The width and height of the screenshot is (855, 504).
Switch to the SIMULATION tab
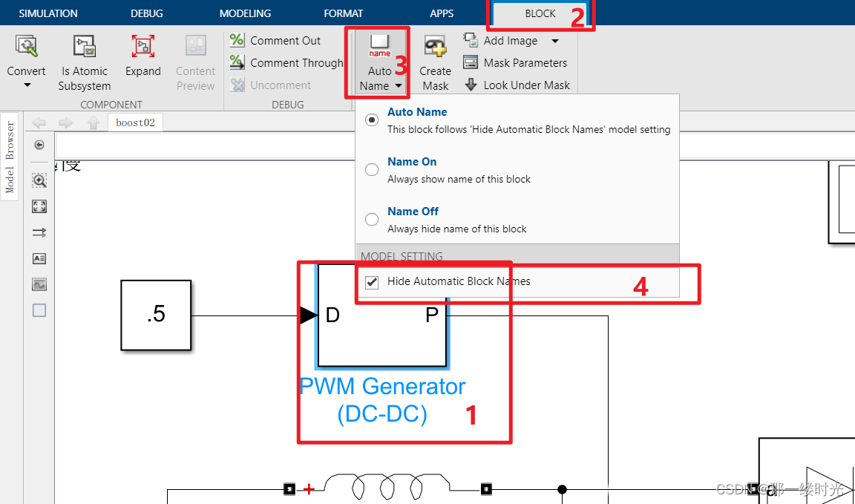point(48,13)
